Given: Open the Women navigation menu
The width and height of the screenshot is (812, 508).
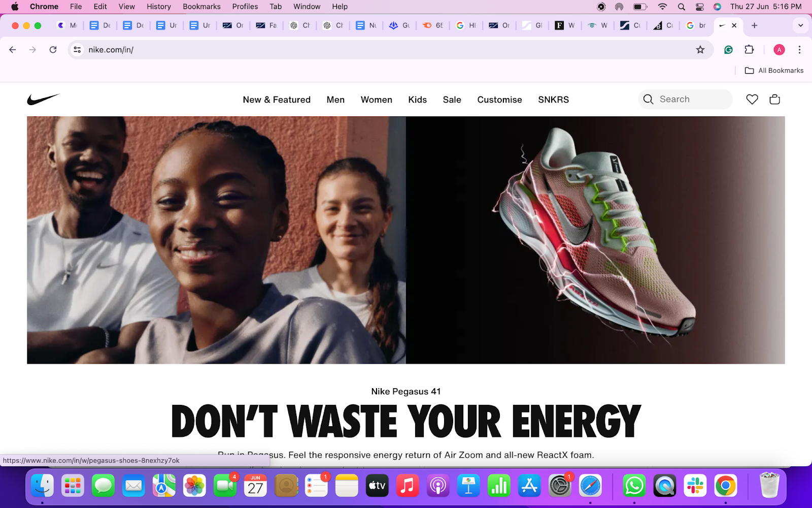Looking at the screenshot, I should [x=376, y=100].
